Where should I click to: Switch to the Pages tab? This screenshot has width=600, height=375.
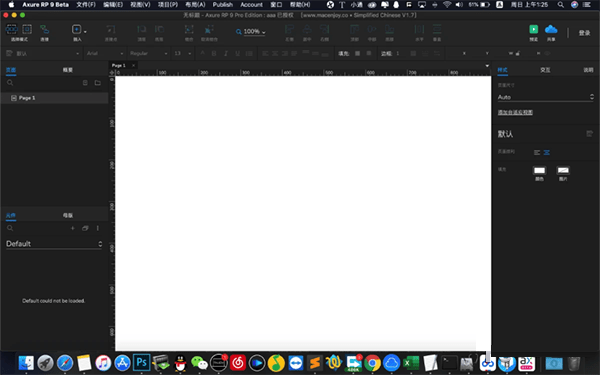(11, 70)
